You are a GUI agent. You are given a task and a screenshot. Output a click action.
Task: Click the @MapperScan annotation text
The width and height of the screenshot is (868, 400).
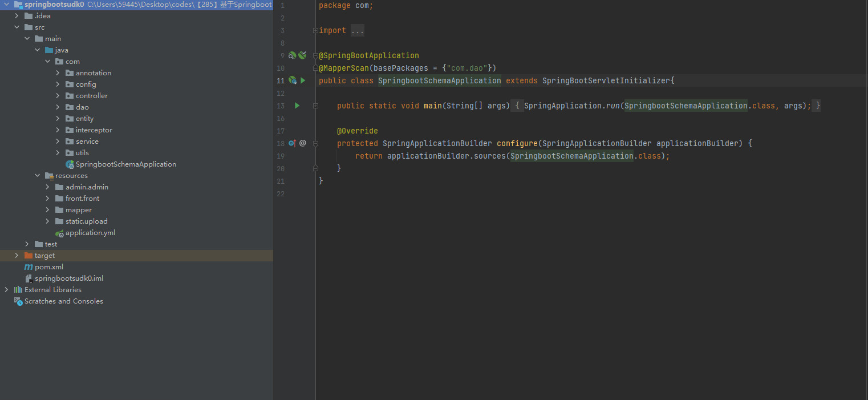pyautogui.click(x=344, y=68)
